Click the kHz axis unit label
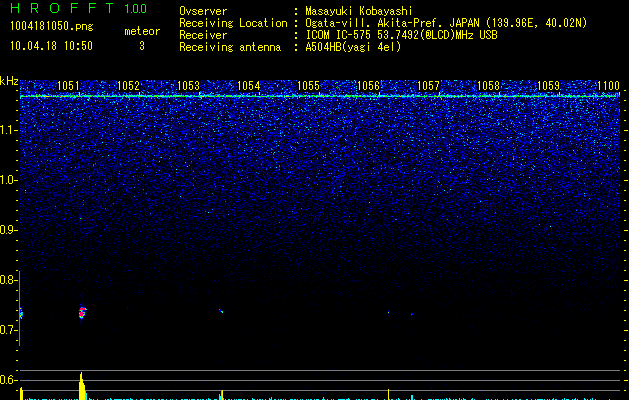 point(9,81)
